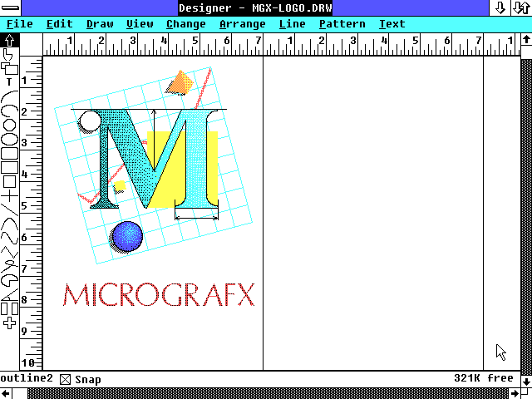Select the two side-by-side rectangles tool
The width and height of the screenshot is (532, 399).
pos(9,308)
